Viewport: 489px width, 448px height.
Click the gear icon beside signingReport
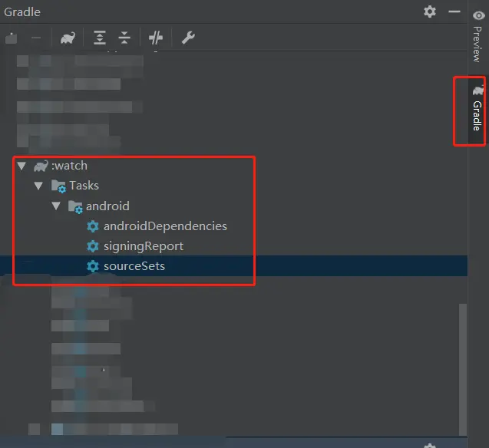pos(93,246)
